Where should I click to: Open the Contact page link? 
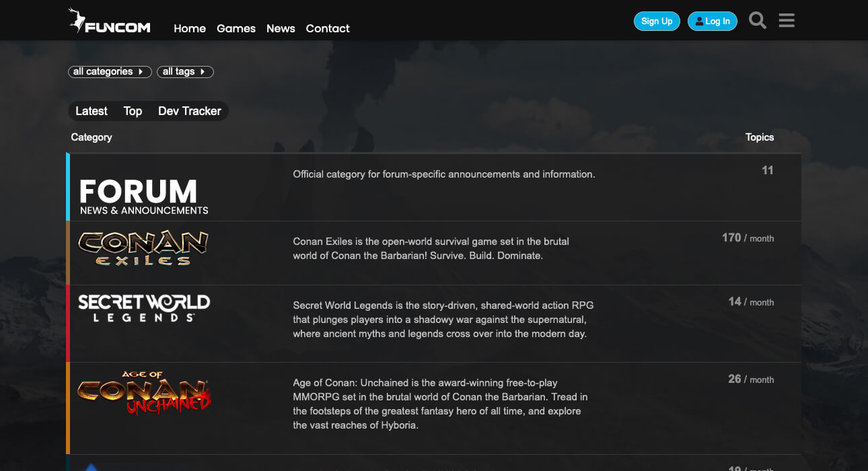coord(328,28)
